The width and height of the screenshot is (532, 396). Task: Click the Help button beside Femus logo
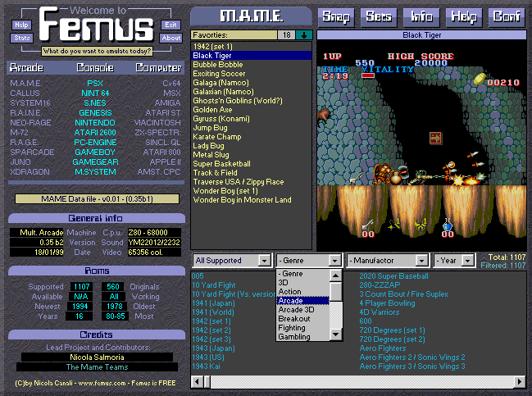point(21,25)
